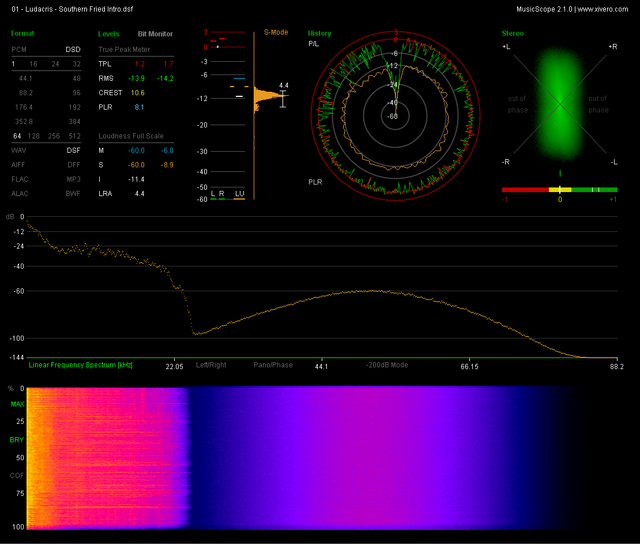Screen dimensions: 640x545
Task: Click the DSD format label
Action: tap(73, 49)
